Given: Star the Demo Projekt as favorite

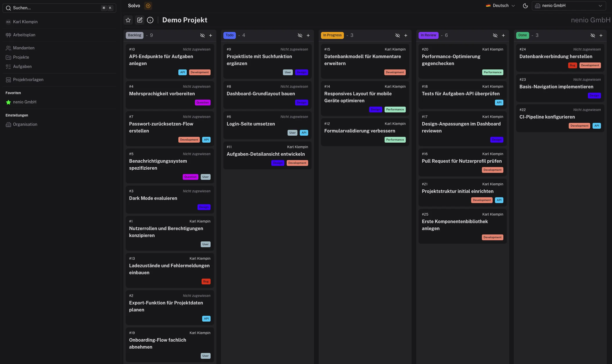Looking at the screenshot, I should pyautogui.click(x=128, y=20).
